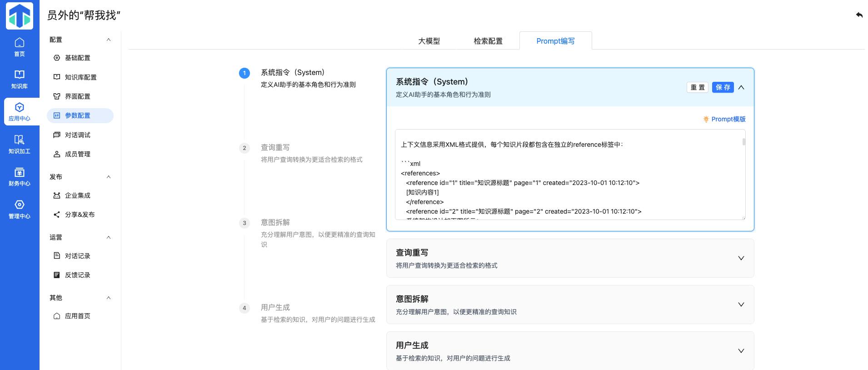Click the 分享&发布 share icon

point(57,215)
